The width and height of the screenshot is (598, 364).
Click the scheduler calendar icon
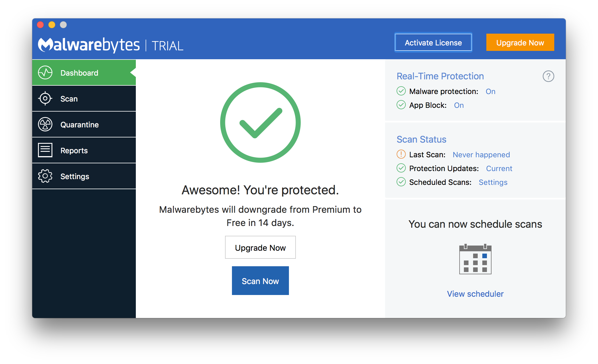(475, 259)
